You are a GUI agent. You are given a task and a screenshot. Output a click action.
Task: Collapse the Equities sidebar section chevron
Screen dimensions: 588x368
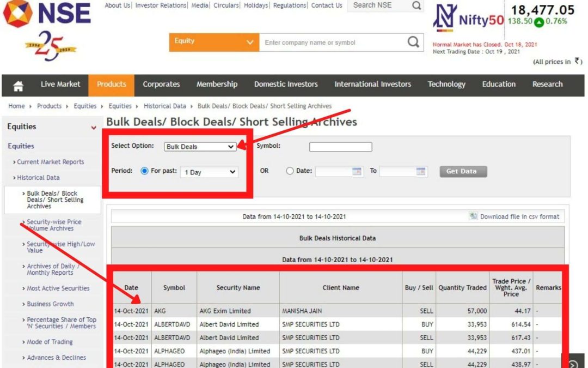[x=94, y=128]
